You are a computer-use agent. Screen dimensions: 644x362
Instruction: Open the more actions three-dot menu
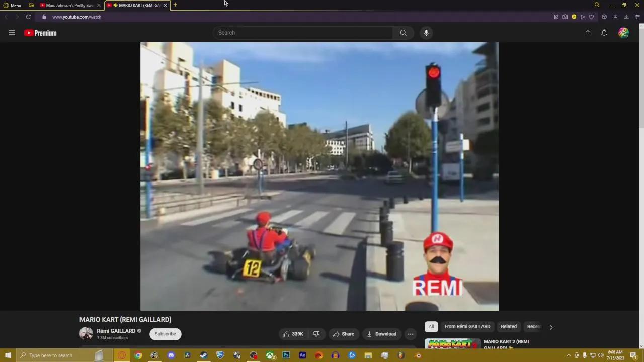point(411,334)
